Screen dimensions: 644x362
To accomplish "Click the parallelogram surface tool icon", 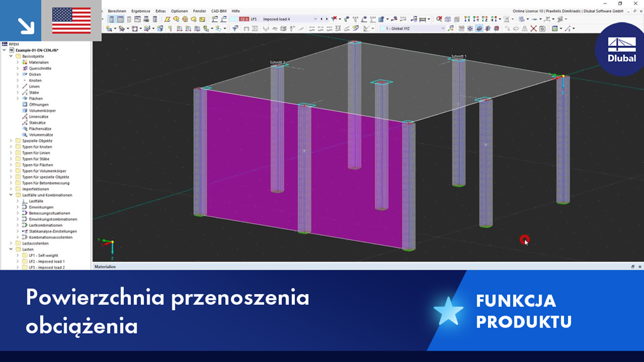I will (167, 19).
